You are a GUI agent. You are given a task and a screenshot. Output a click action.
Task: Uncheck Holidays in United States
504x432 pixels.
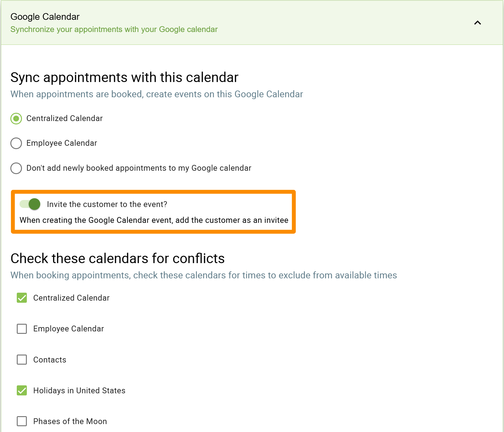[x=22, y=391]
